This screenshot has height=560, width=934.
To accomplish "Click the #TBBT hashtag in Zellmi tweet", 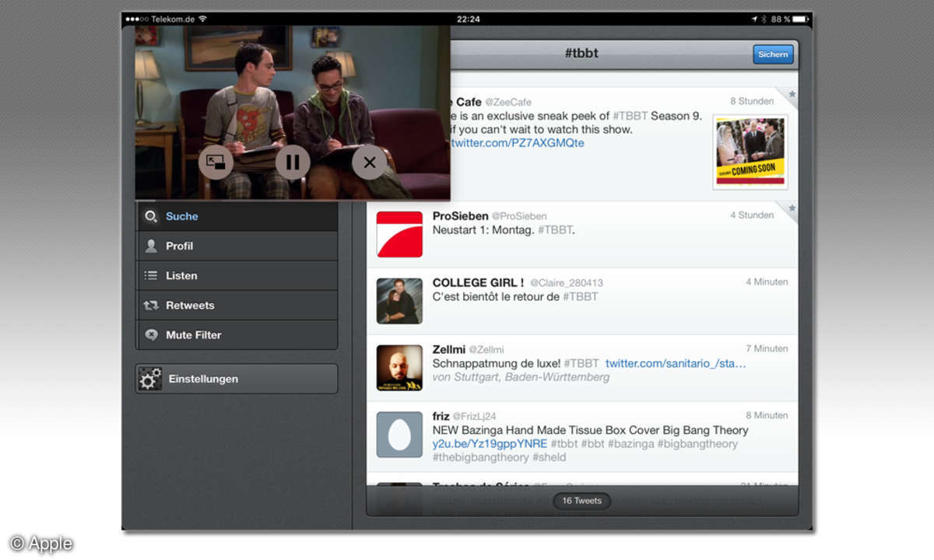I will (x=581, y=363).
